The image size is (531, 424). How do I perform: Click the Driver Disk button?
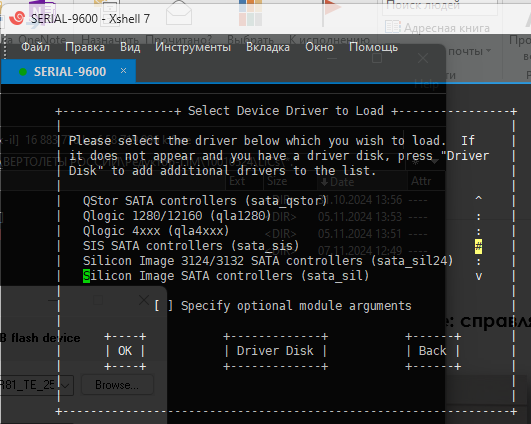275,351
